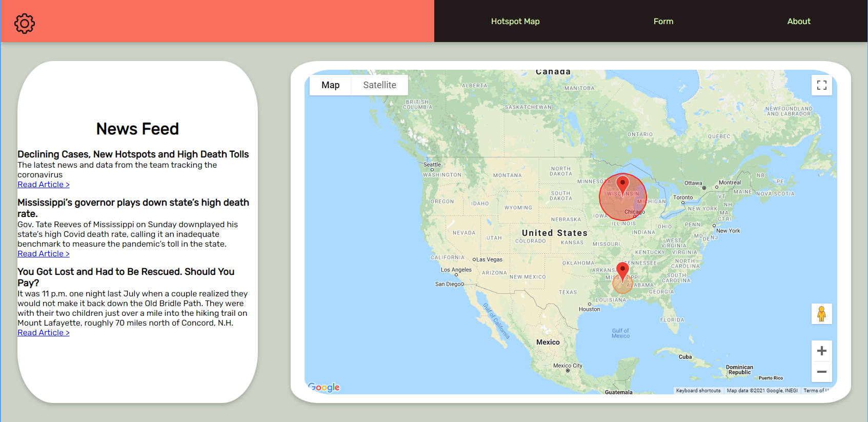
Task: Click the 'Toronto' city label on map
Action: click(x=683, y=197)
